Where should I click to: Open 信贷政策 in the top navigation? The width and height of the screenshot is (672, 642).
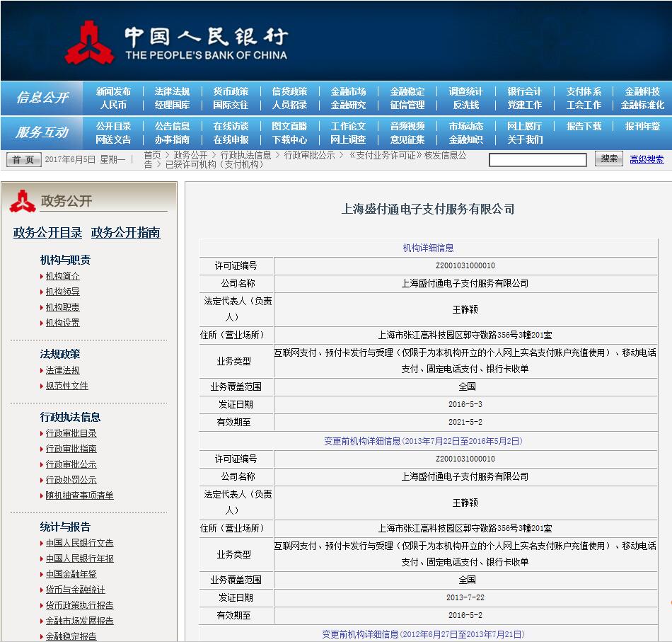pyautogui.click(x=290, y=91)
